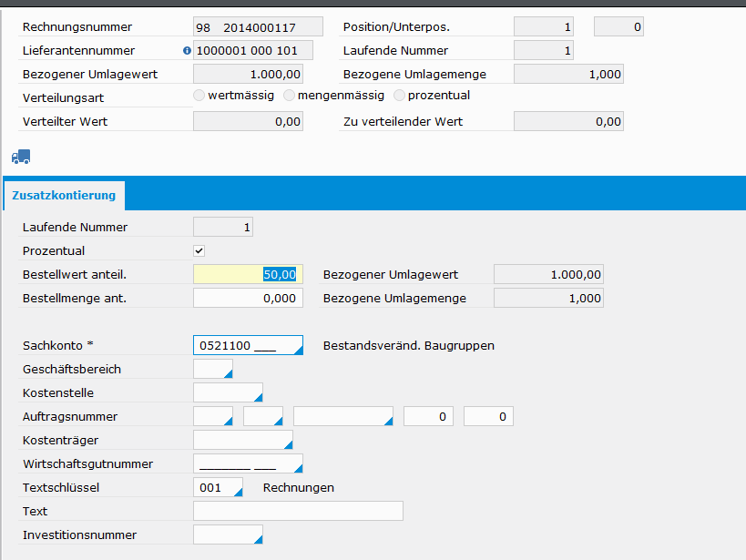The image size is (746, 560).
Task: Open the third Auftragsnummer lookup field
Action: pyautogui.click(x=388, y=421)
